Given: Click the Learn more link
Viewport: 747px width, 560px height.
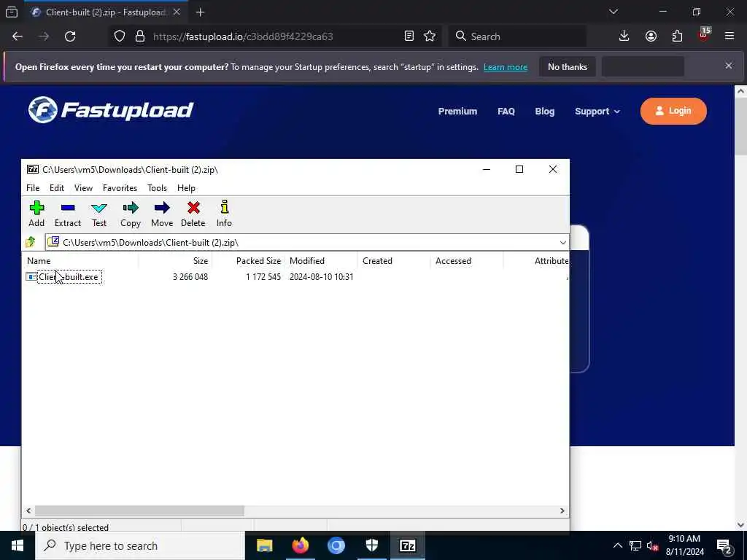Looking at the screenshot, I should tap(506, 67).
